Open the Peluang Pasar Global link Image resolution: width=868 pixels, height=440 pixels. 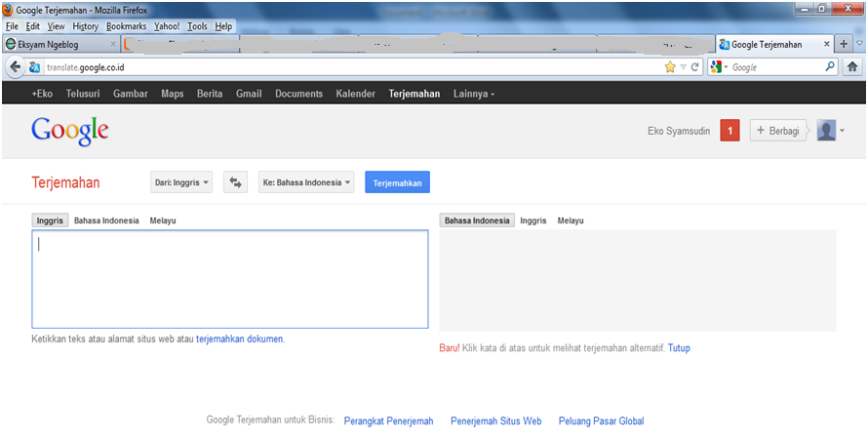601,420
